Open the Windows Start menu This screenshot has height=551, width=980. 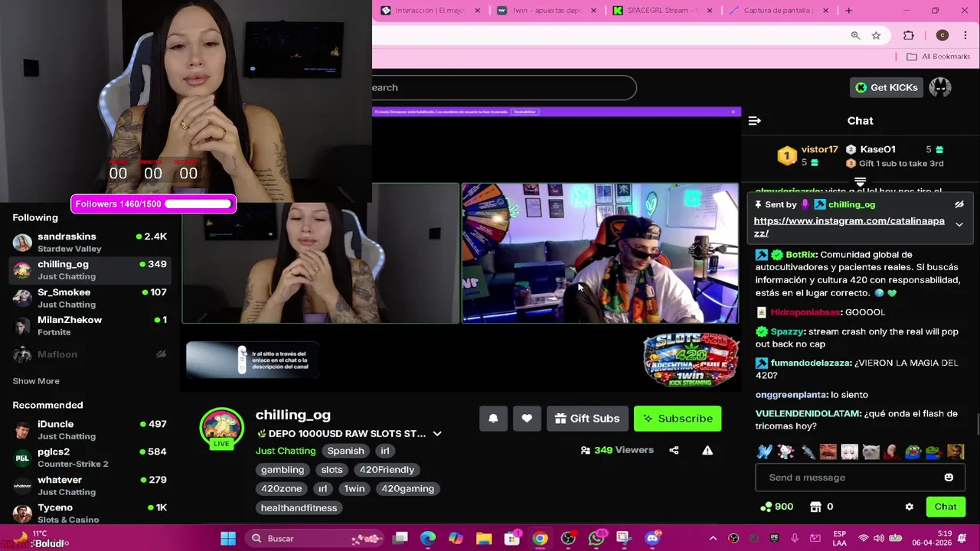228,539
